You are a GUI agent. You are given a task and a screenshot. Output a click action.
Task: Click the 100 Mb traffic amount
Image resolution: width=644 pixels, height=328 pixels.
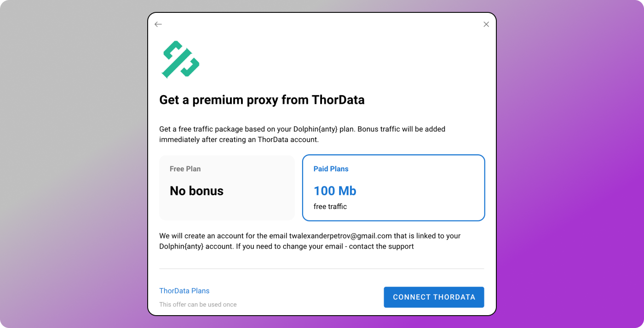pos(335,191)
